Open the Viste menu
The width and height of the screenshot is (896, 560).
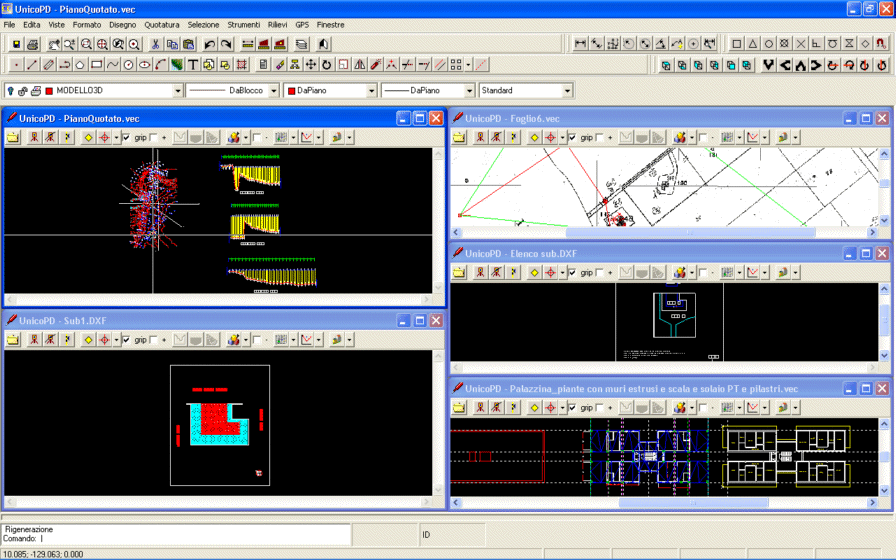click(x=57, y=25)
